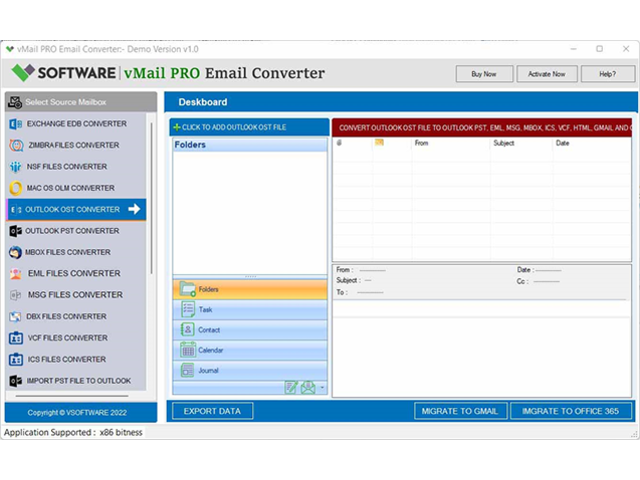Click the sidebar vertical scrollbar
This screenshot has width=640, height=480.
(x=151, y=198)
